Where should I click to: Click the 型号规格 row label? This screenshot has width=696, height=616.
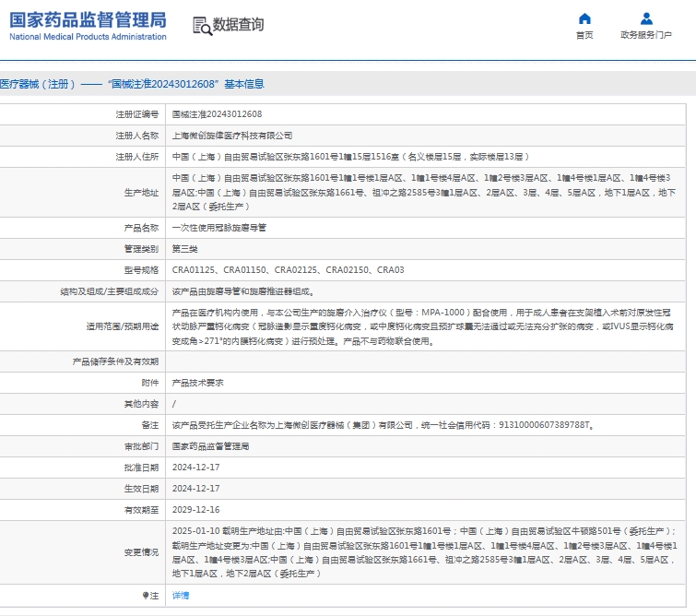141,270
